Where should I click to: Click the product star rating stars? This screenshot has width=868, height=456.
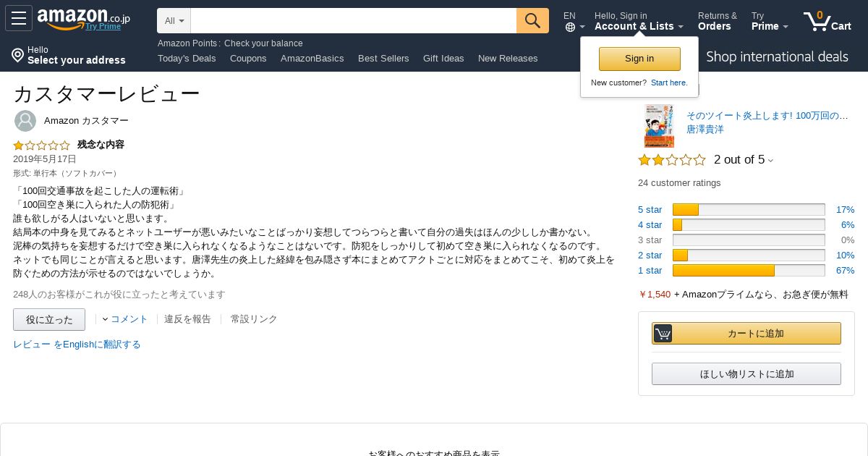[671, 160]
